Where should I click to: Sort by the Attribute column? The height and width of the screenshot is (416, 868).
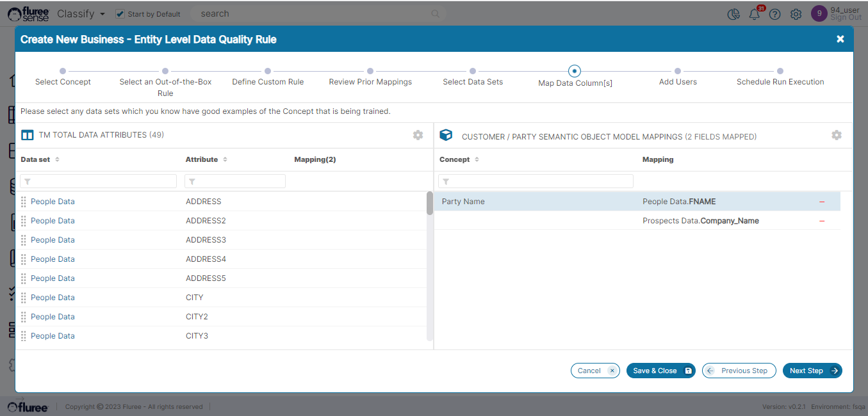[225, 159]
